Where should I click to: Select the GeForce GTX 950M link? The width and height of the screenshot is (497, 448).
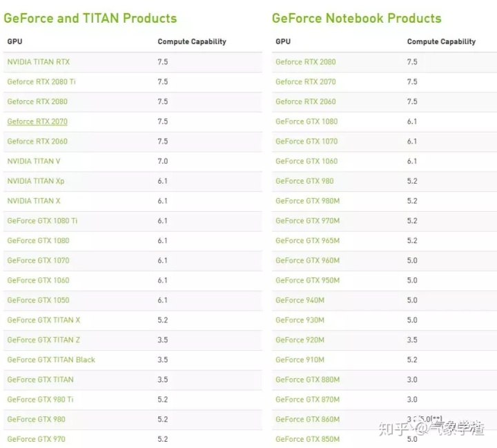click(307, 280)
